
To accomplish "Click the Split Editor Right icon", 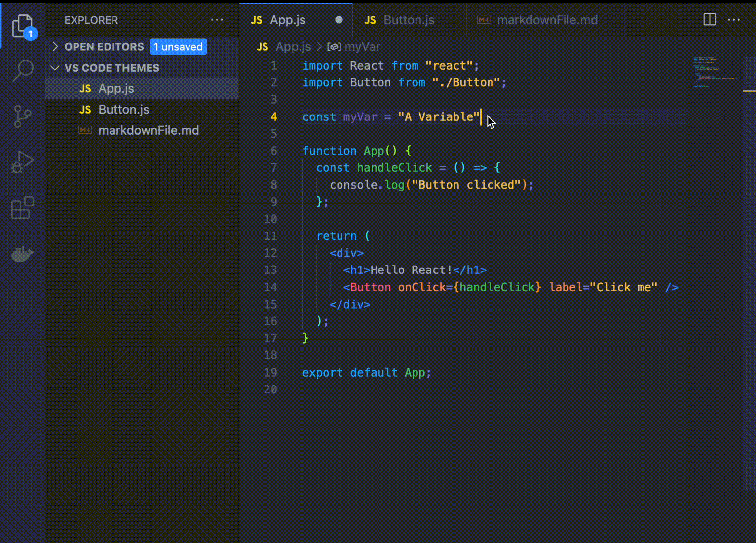I will 709,20.
